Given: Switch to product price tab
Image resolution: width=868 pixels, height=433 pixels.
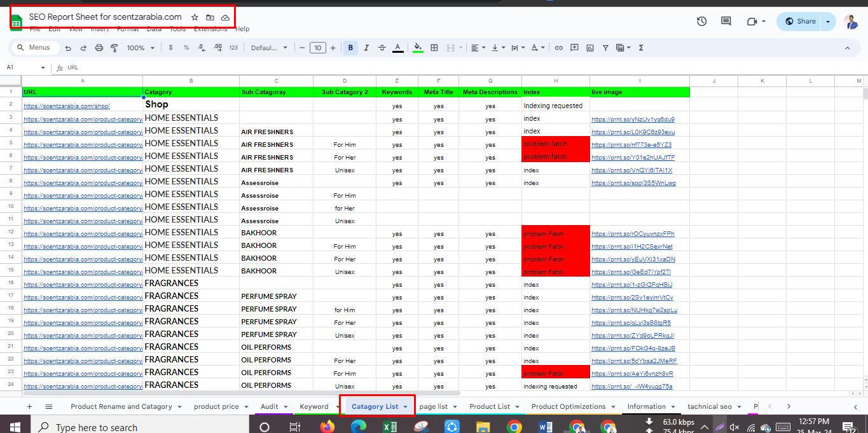Looking at the screenshot, I should point(216,406).
